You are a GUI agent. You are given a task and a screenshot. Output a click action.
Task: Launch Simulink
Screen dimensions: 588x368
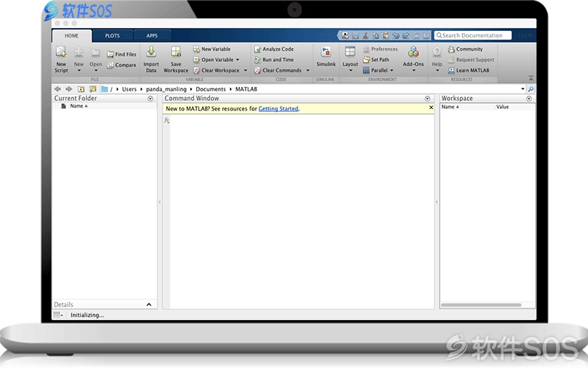coord(326,57)
